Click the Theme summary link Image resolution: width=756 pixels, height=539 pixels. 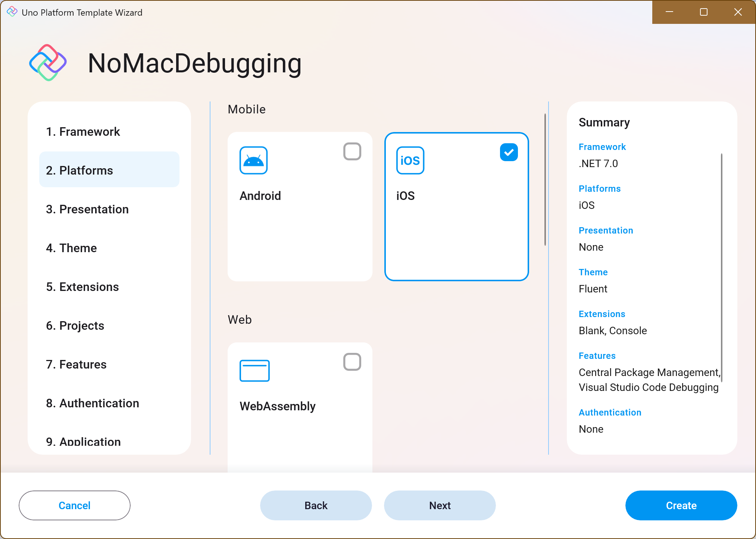(593, 272)
